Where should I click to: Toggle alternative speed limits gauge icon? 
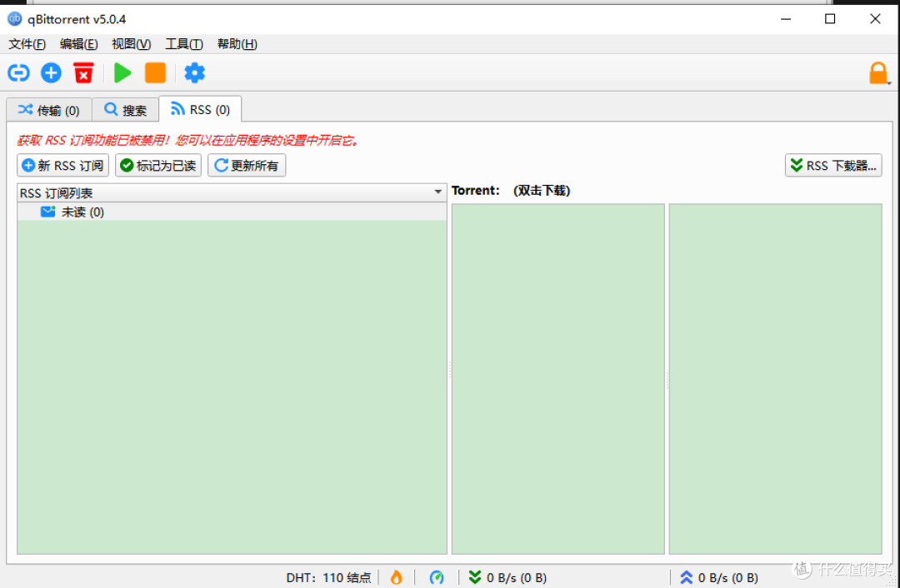436,577
